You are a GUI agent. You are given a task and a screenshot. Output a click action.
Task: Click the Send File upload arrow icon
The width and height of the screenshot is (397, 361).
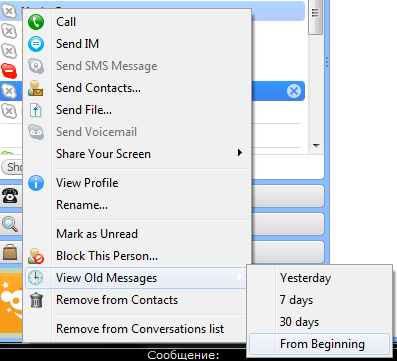(x=36, y=110)
